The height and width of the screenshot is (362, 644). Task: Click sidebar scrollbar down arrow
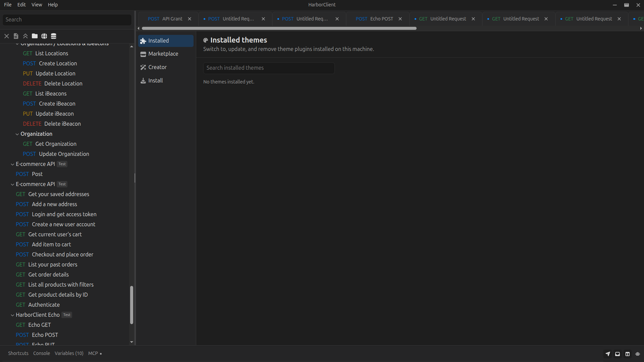(x=132, y=342)
